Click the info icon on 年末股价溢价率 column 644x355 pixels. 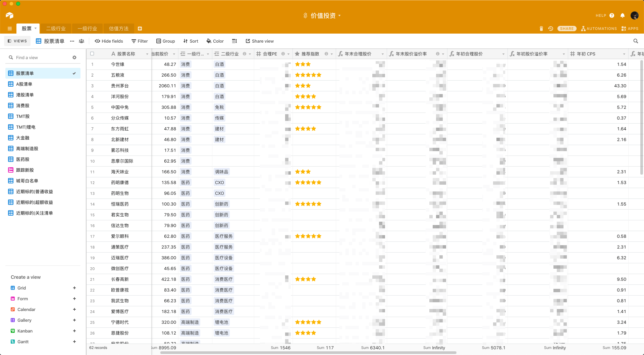tap(438, 54)
